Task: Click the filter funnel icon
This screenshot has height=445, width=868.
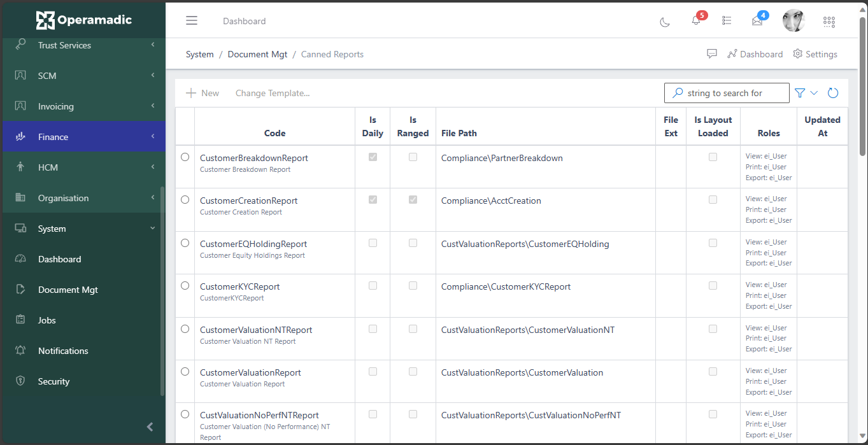Action: [x=800, y=93]
